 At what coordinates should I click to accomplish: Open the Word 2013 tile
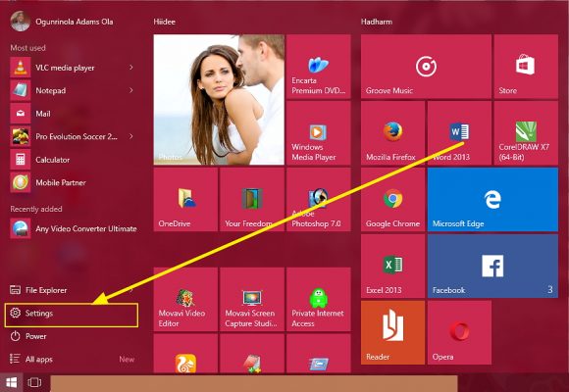(459, 133)
